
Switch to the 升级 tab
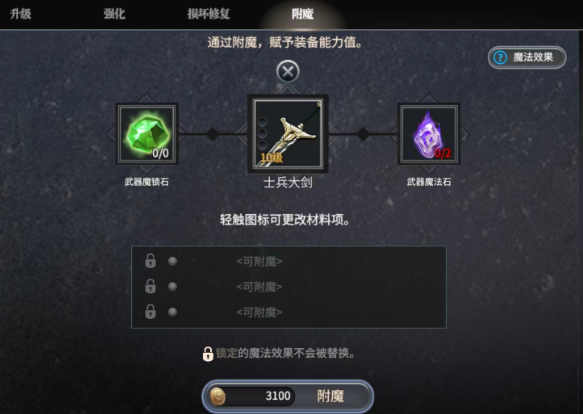tap(20, 14)
